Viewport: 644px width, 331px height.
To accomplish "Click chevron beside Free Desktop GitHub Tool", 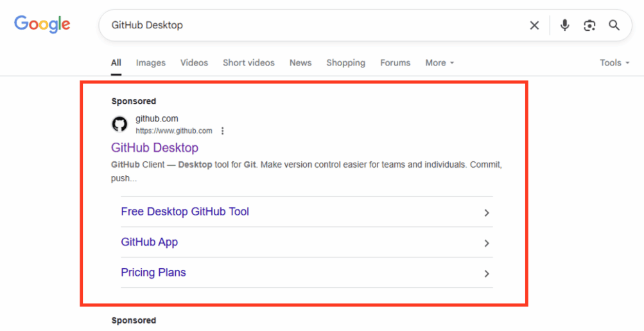I will (486, 213).
